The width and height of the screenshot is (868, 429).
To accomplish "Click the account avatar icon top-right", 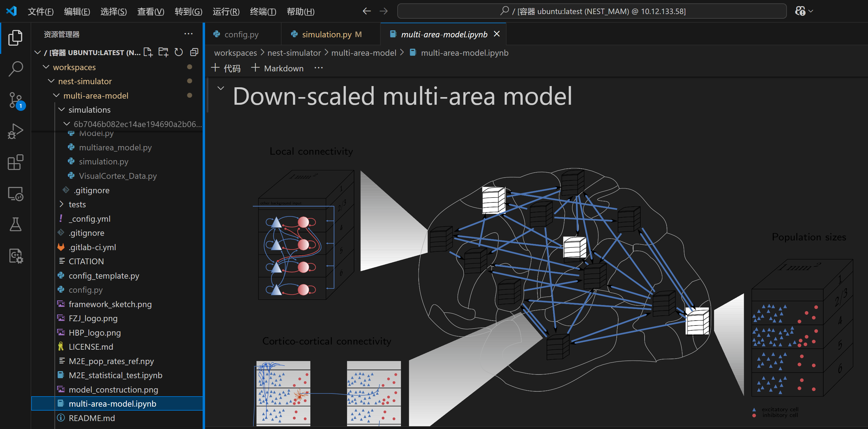I will (x=801, y=10).
